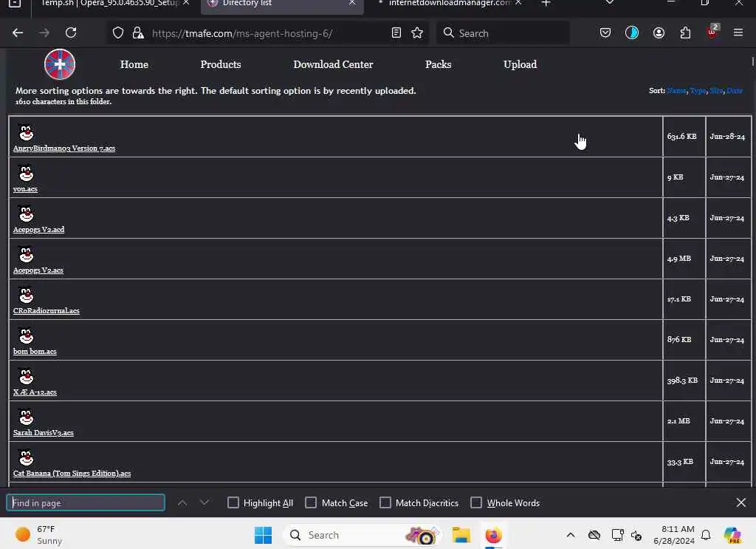
Task: Open uBlock extension with badge 2
Action: pos(712,32)
